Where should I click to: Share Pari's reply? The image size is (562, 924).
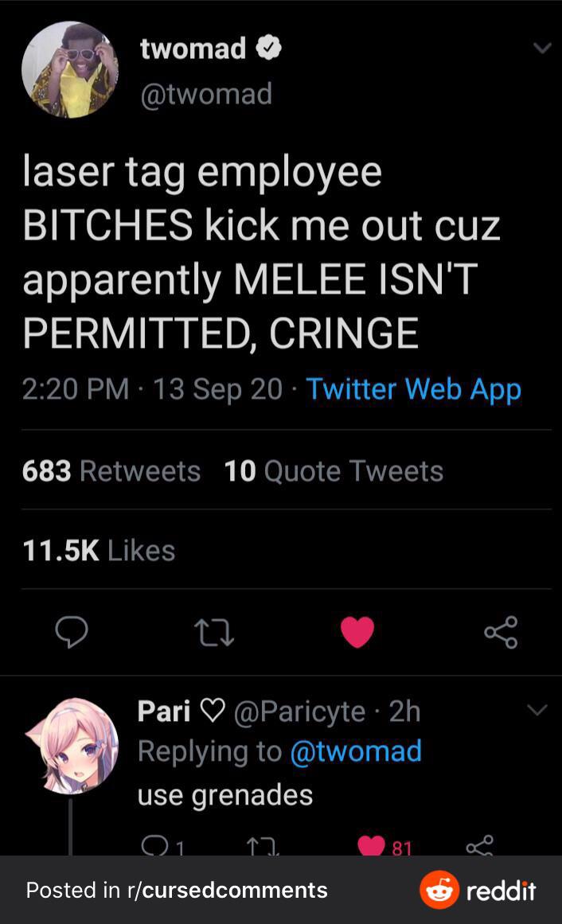[x=480, y=847]
